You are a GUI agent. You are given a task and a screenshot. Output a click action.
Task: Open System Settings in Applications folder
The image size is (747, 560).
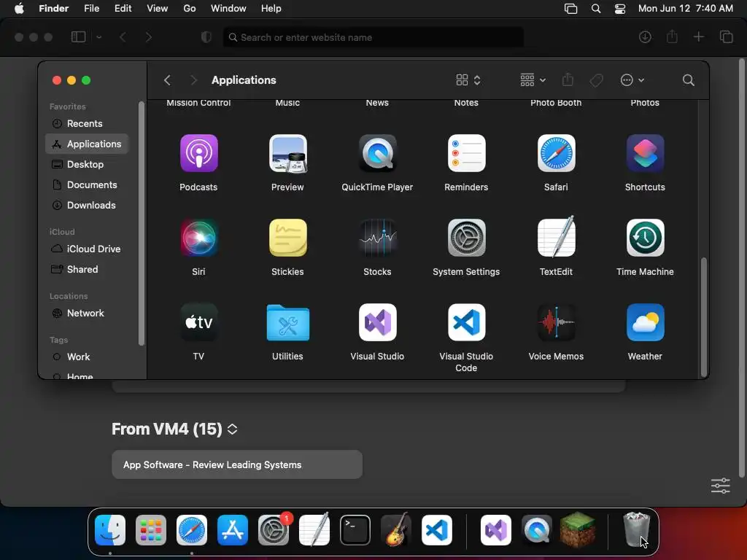tap(466, 238)
